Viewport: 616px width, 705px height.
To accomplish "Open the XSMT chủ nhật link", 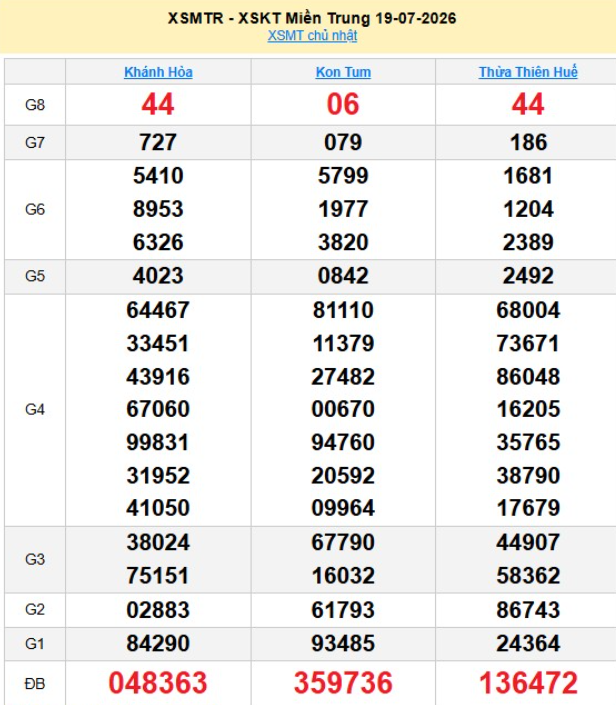I will point(312,36).
